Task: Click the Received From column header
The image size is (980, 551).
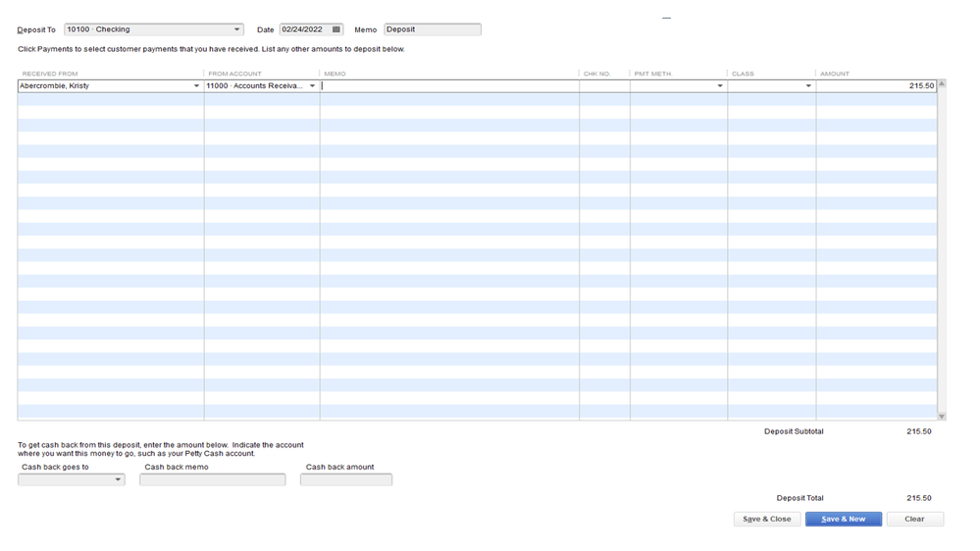Action: 50,74
